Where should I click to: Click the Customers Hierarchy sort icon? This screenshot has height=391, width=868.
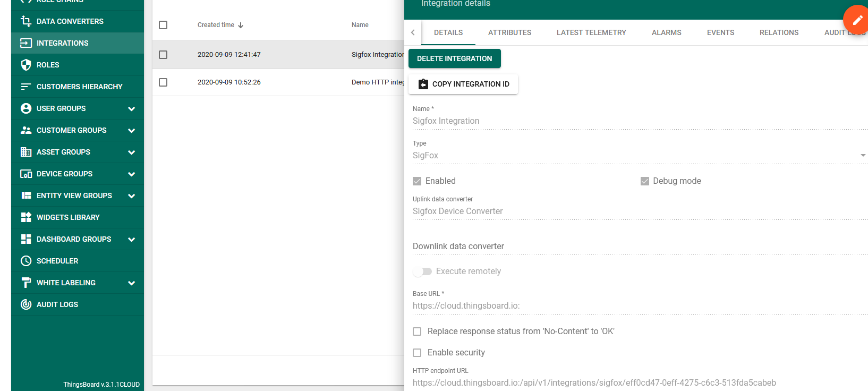[26, 87]
